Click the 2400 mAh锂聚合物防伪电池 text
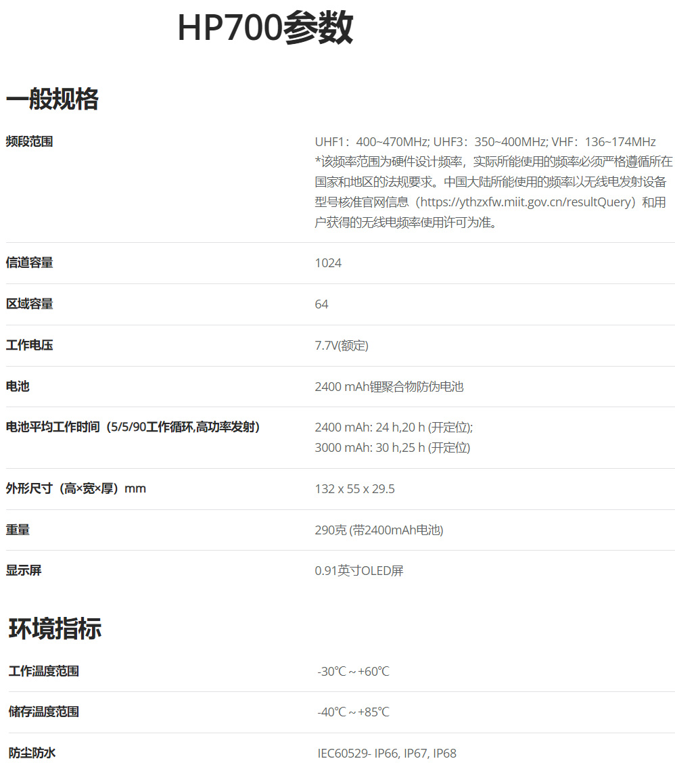This screenshot has height=784, width=675. (x=389, y=387)
